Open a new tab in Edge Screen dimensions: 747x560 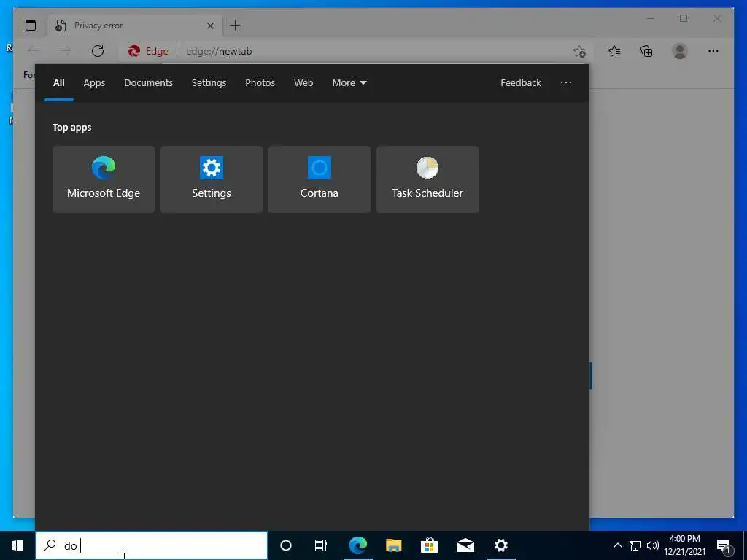click(x=236, y=26)
